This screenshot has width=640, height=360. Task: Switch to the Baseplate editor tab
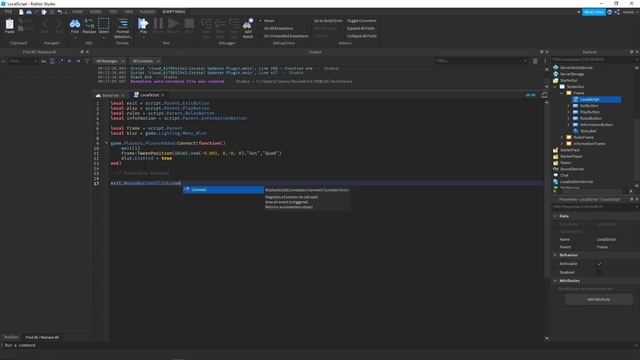click(x=110, y=95)
